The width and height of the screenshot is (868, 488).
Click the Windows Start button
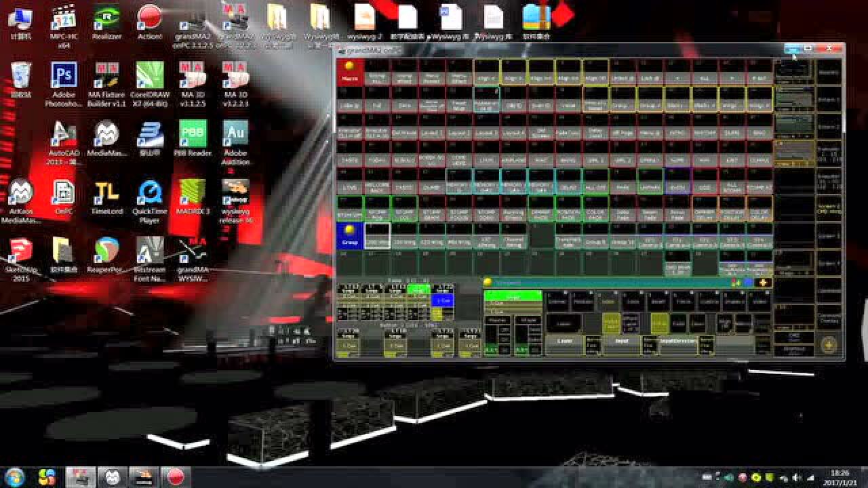click(15, 477)
